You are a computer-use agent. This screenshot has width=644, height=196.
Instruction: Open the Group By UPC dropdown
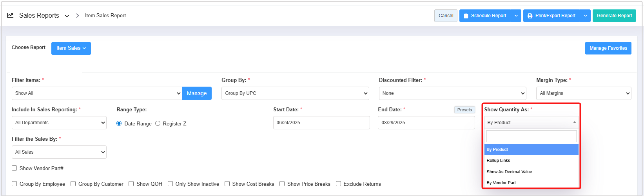(295, 93)
